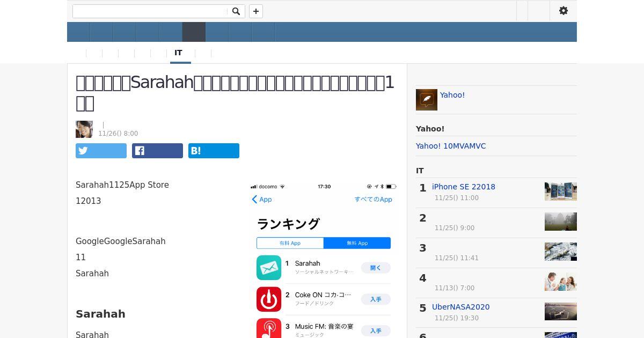
Task: Open ranked article UberNASA2020
Action: [x=461, y=307]
